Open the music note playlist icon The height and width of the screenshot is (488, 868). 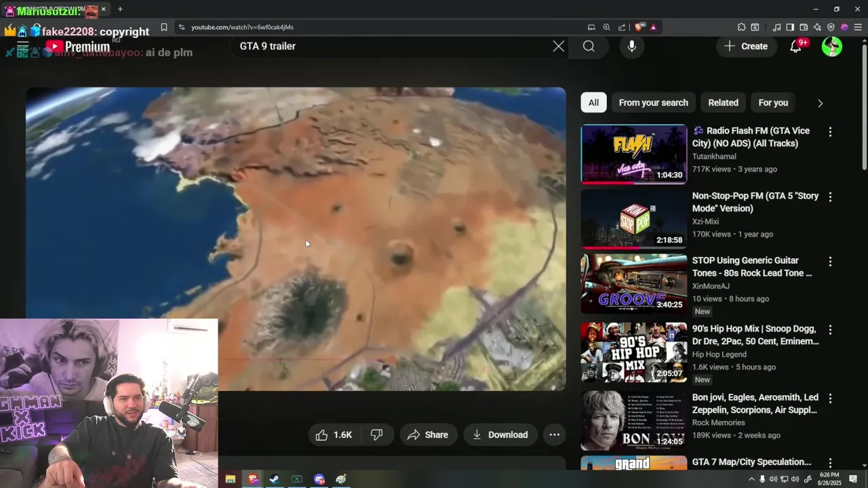(776, 27)
